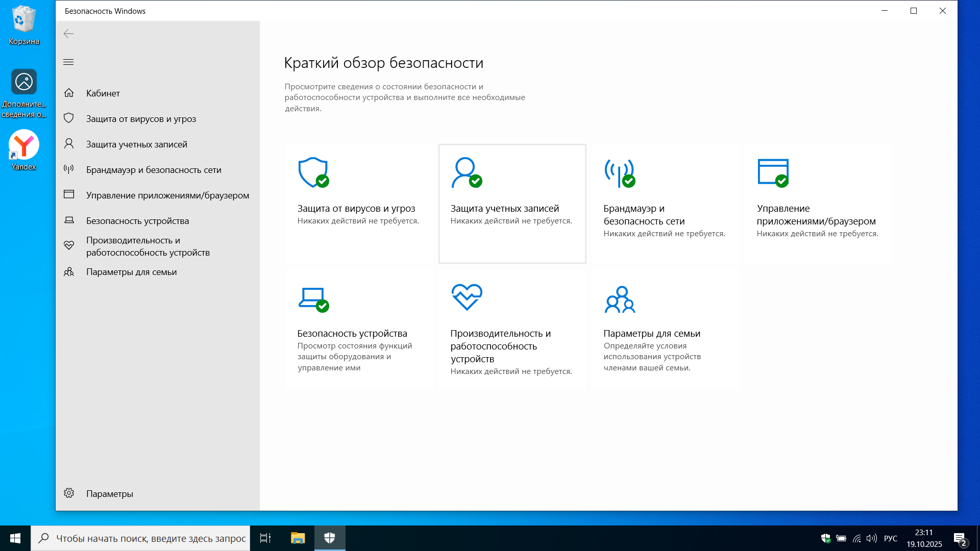
Task: Open Брандмауэр и безопасность сети sidebar item
Action: point(153,170)
